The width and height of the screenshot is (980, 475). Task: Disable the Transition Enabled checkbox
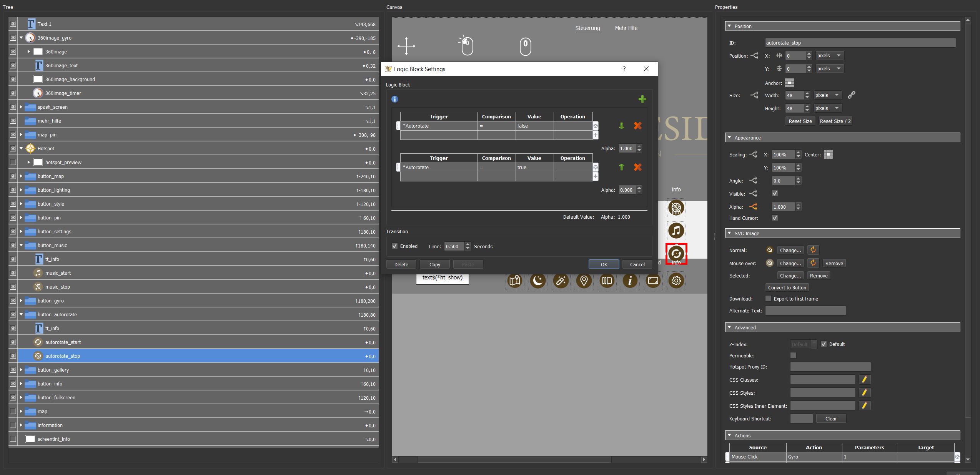pyautogui.click(x=394, y=246)
